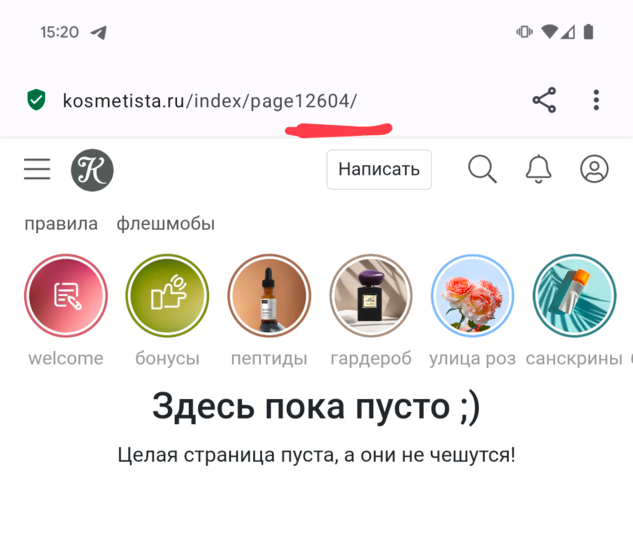Image resolution: width=633 pixels, height=549 pixels.
Task: Tap the Kosmetista round K logo
Action: coord(92,170)
